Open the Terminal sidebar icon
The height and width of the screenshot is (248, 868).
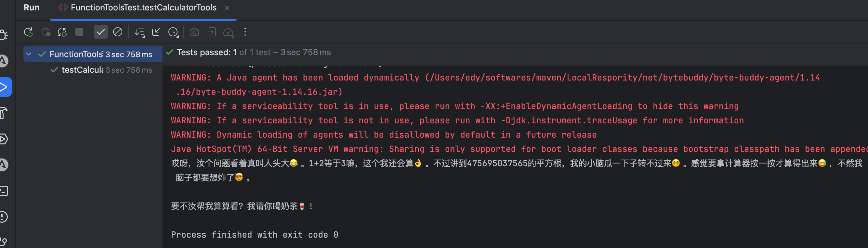4,191
